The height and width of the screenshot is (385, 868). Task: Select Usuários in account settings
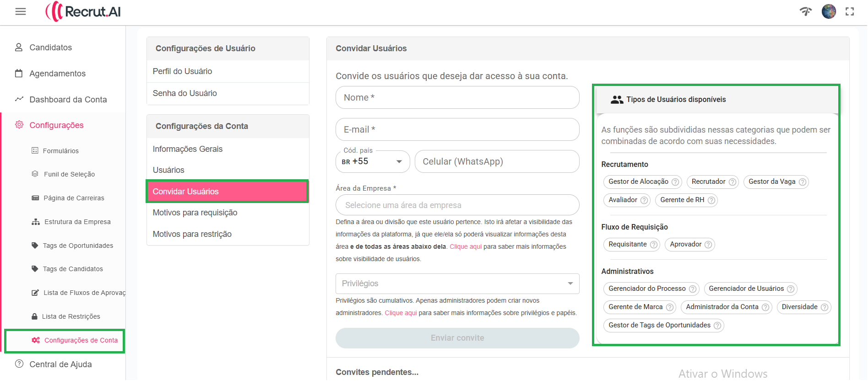pyautogui.click(x=168, y=170)
